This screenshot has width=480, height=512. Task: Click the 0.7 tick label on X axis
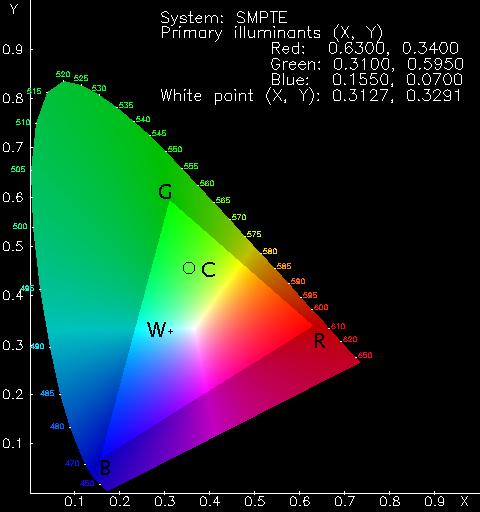click(x=345, y=501)
